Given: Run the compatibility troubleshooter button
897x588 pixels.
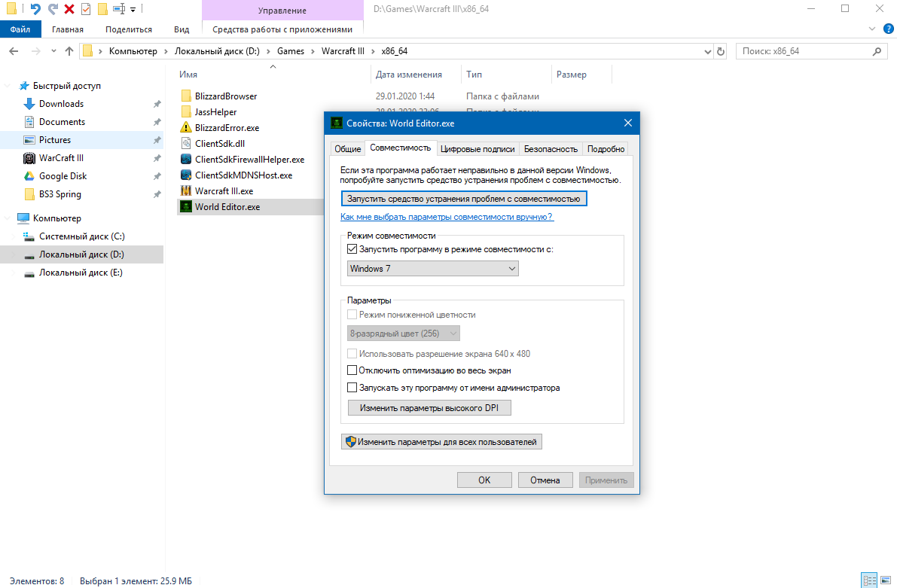Looking at the screenshot, I should [x=464, y=199].
